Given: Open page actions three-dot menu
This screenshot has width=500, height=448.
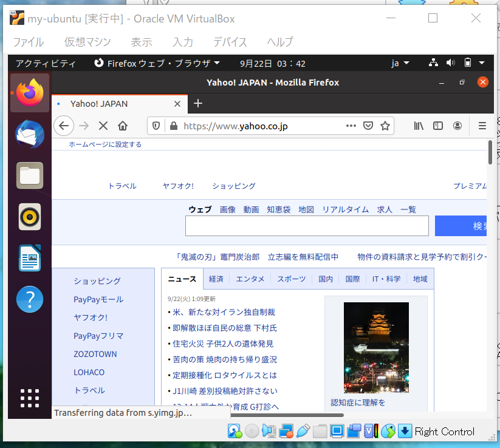Looking at the screenshot, I should (351, 126).
